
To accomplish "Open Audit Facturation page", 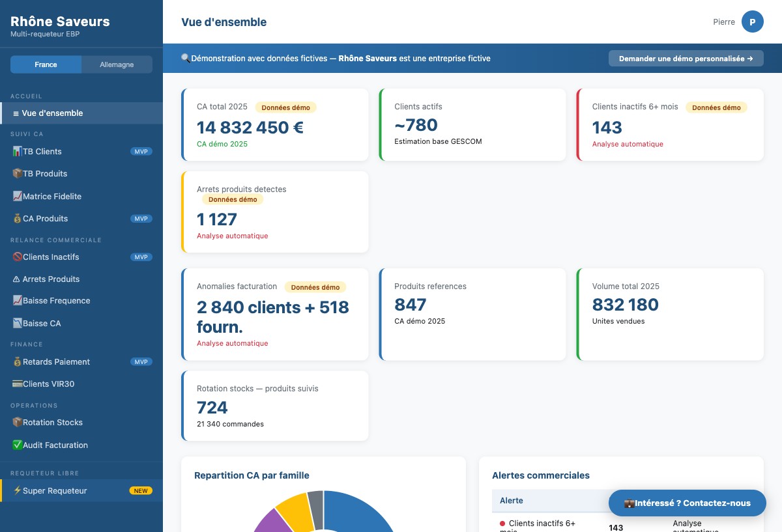I will tap(81, 445).
